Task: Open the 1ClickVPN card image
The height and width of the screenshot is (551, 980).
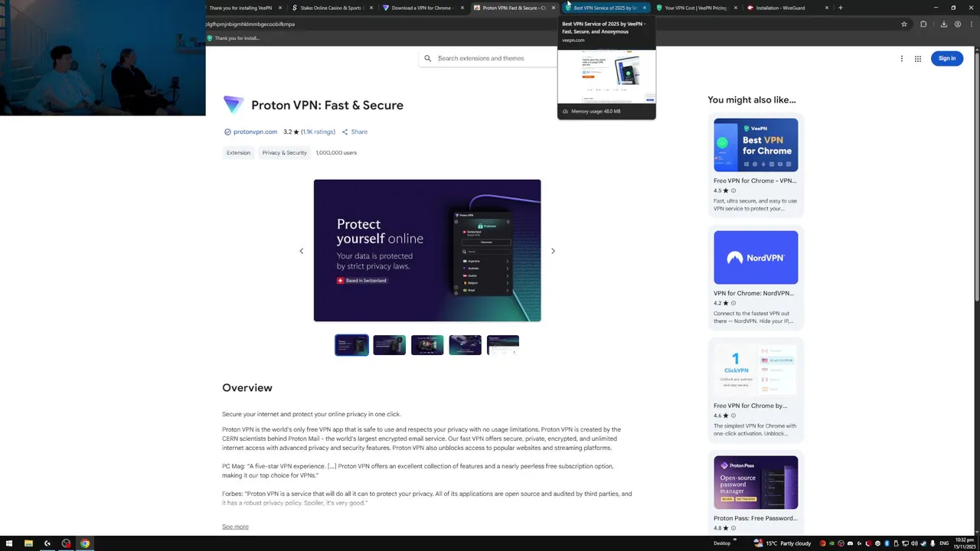Action: point(756,370)
